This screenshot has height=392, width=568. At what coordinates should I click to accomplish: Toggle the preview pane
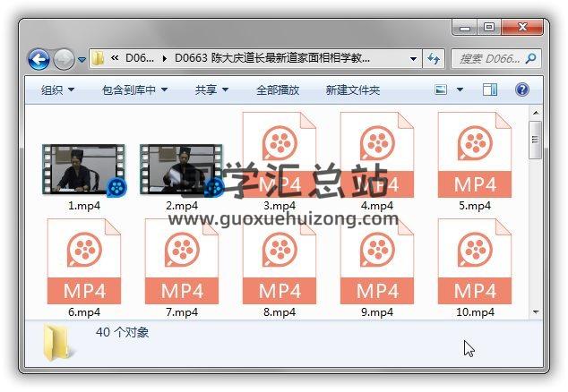[490, 89]
